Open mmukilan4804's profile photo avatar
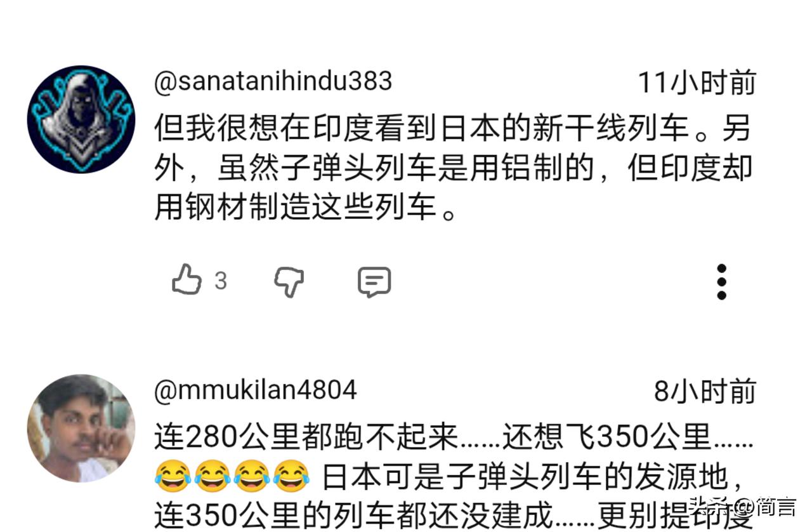 tap(81, 428)
